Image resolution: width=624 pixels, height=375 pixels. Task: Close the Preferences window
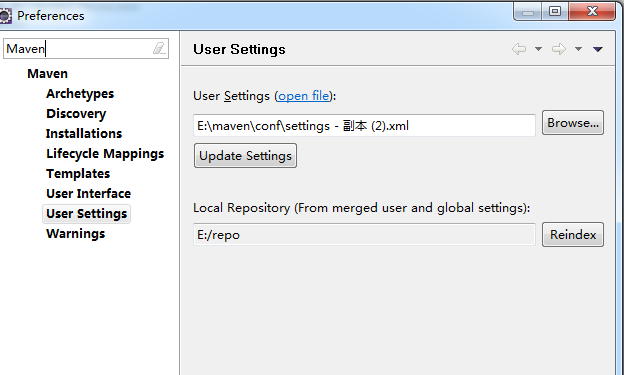(x=592, y=11)
